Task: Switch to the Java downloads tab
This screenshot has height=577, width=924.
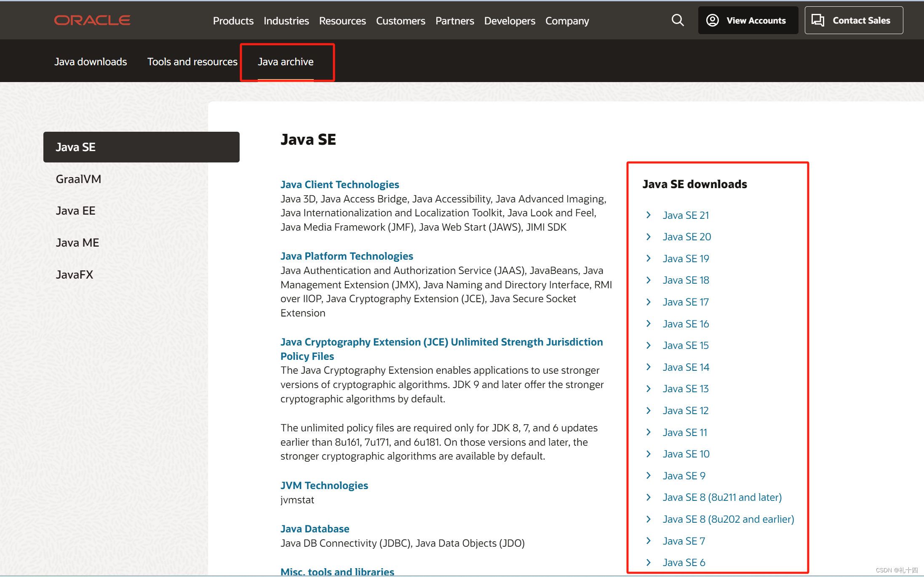Action: tap(91, 62)
